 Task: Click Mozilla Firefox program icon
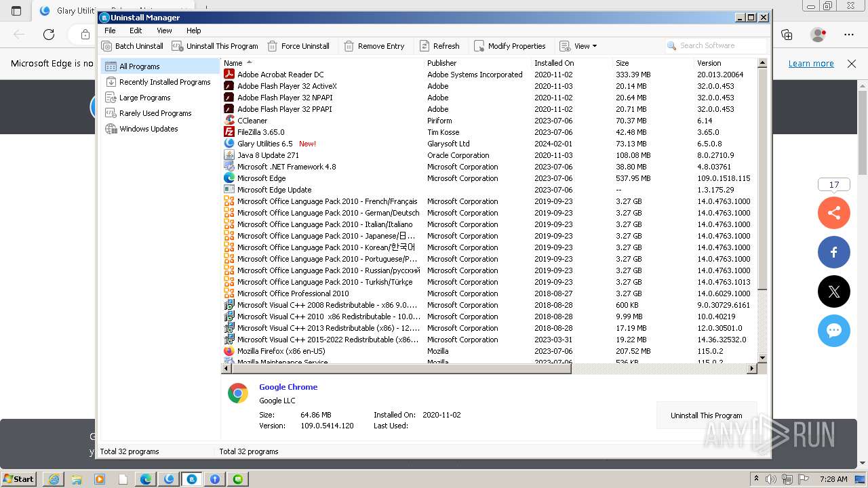(x=229, y=351)
